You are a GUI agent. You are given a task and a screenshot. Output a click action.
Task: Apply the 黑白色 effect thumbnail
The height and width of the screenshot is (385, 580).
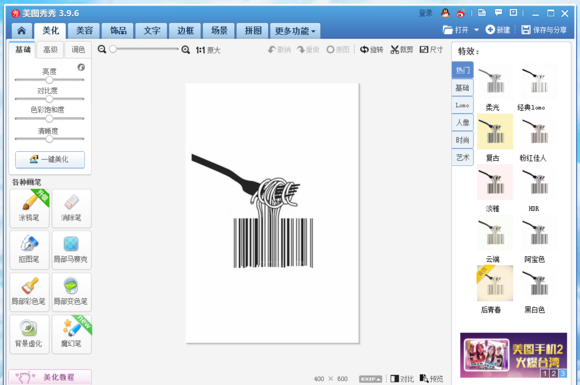pyautogui.click(x=538, y=283)
